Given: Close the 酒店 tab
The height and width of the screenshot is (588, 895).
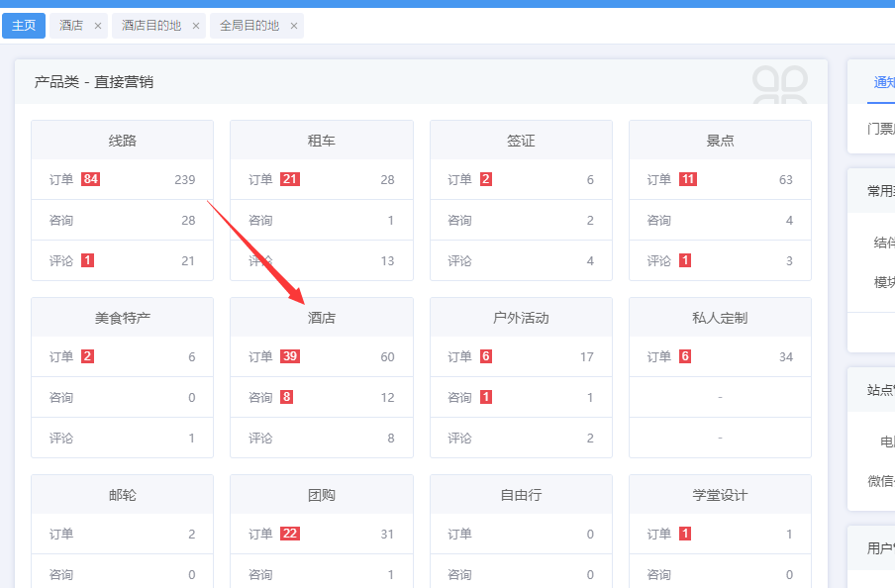Looking at the screenshot, I should pos(98,26).
